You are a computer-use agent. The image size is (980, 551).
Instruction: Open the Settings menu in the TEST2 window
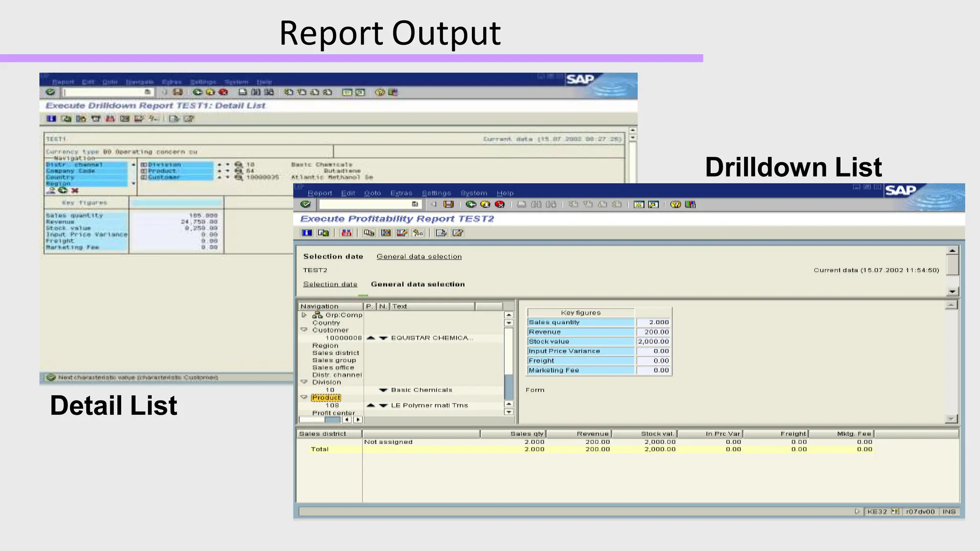tap(436, 193)
